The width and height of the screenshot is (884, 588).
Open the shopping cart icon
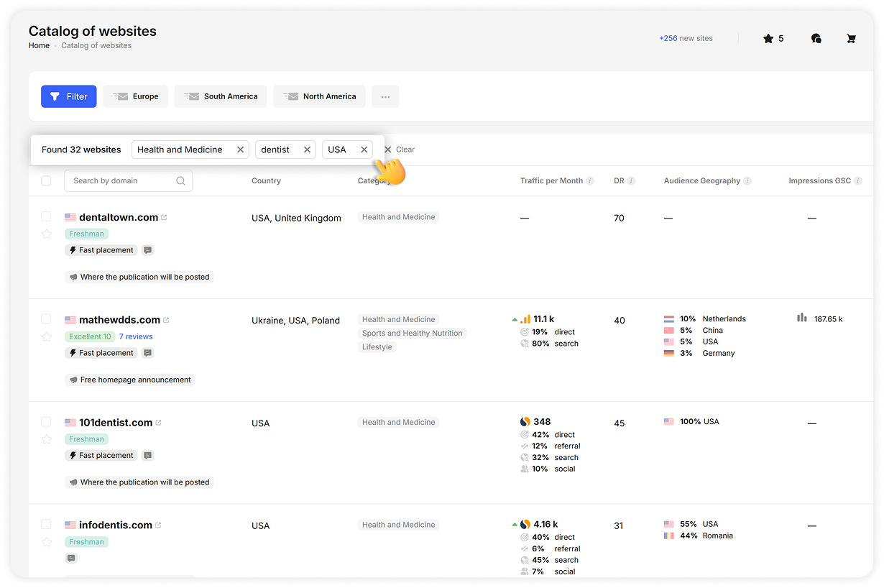click(852, 38)
